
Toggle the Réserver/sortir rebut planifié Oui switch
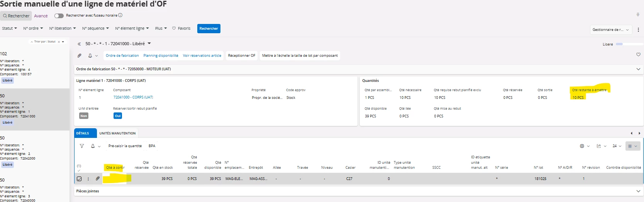click(118, 116)
